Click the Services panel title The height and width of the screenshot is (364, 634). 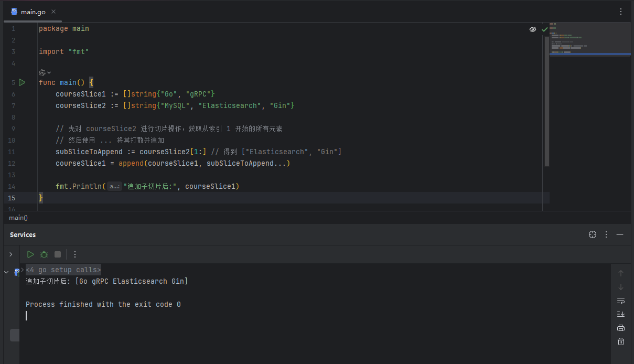23,234
